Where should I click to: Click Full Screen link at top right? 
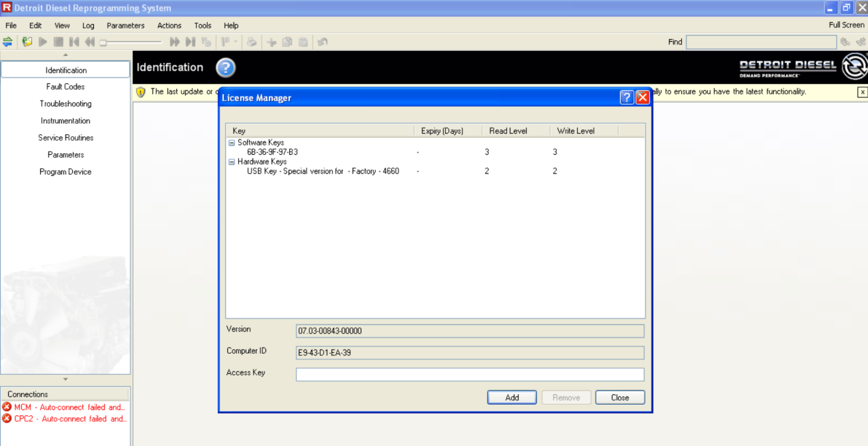846,25
